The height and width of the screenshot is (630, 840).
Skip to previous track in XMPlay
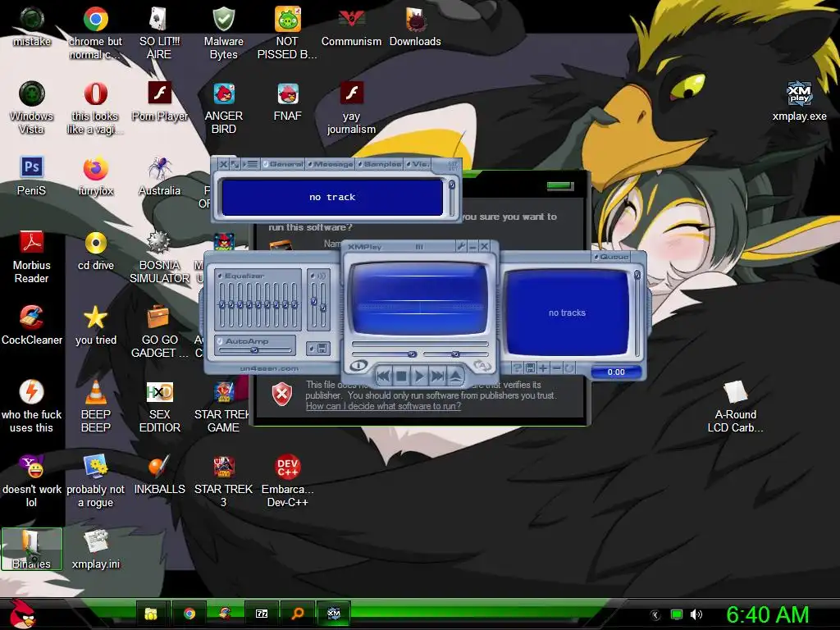383,376
